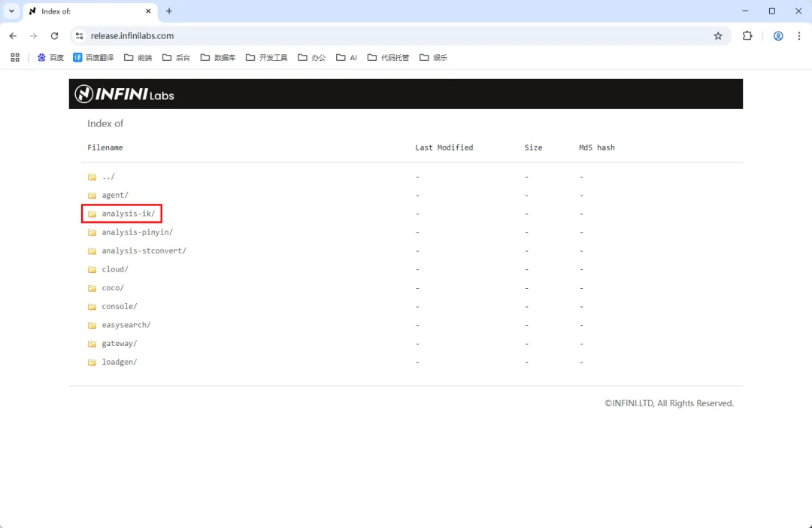Expand the tab search dropdown arrow
The height and width of the screenshot is (528, 812).
(x=11, y=11)
